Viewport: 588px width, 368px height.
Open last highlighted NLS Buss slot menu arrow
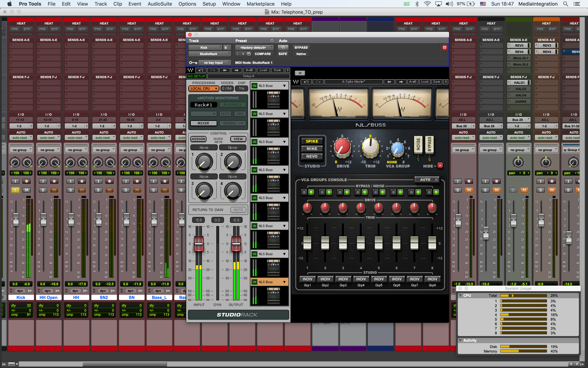tap(284, 282)
